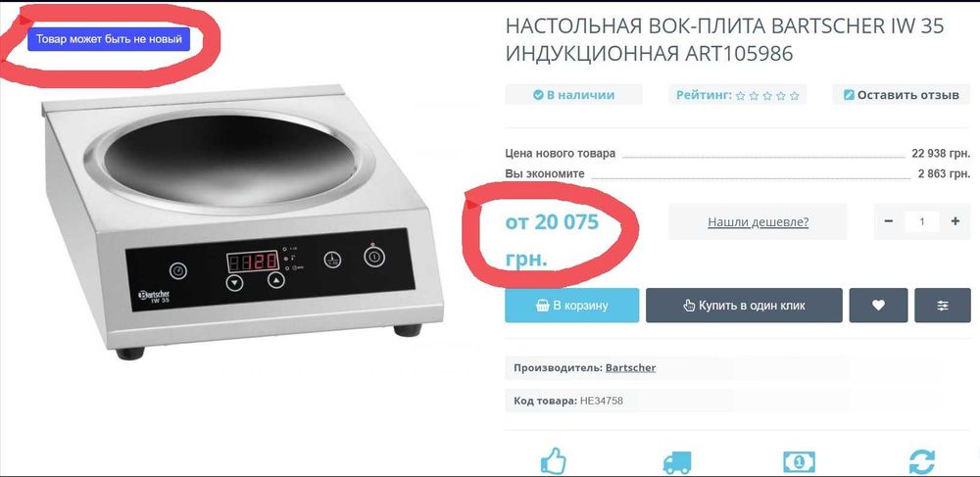Decrease quantity with the minus button
The image size is (980, 477).
coord(889,221)
